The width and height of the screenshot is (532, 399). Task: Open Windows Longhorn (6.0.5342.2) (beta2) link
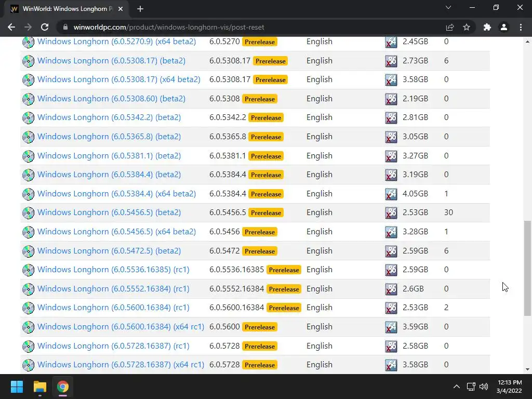pos(109,117)
